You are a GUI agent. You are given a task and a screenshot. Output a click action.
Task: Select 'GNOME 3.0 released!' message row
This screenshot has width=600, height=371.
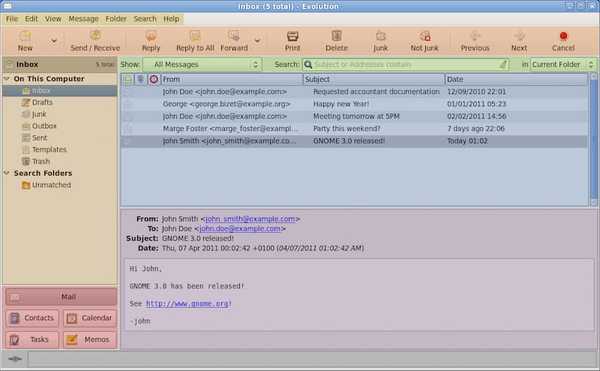tap(354, 141)
